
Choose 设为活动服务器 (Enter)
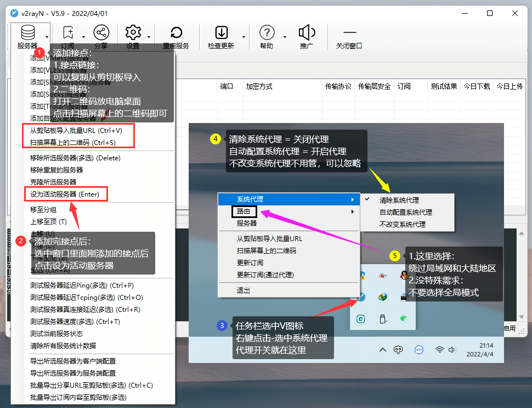pos(65,194)
